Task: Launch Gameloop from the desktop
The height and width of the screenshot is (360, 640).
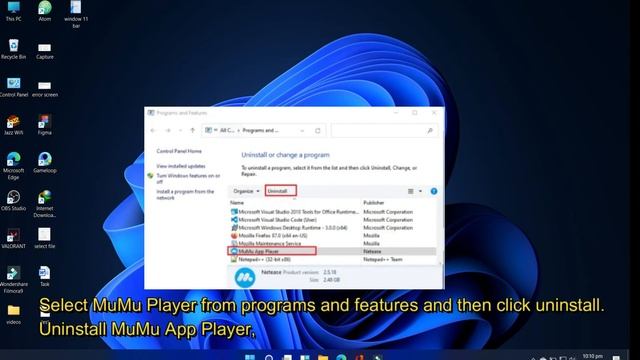Action: [x=44, y=162]
